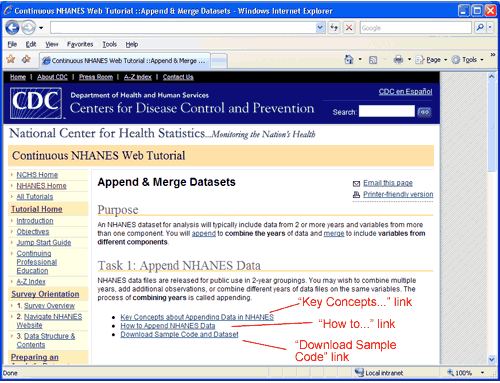Click the browser Forward arrow button
This screenshot has width=500, height=383.
[29, 28]
